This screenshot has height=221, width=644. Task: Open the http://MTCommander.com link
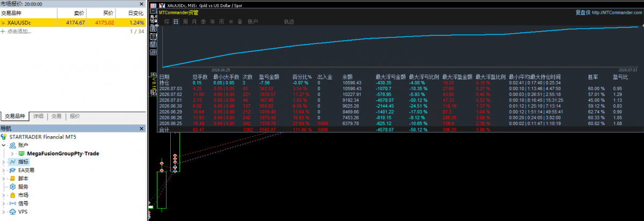617,13
